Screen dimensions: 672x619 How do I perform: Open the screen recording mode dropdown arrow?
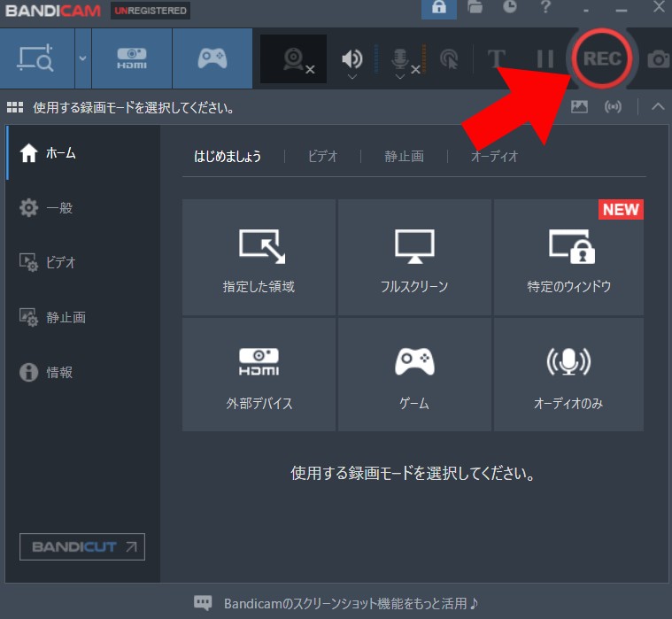click(82, 58)
